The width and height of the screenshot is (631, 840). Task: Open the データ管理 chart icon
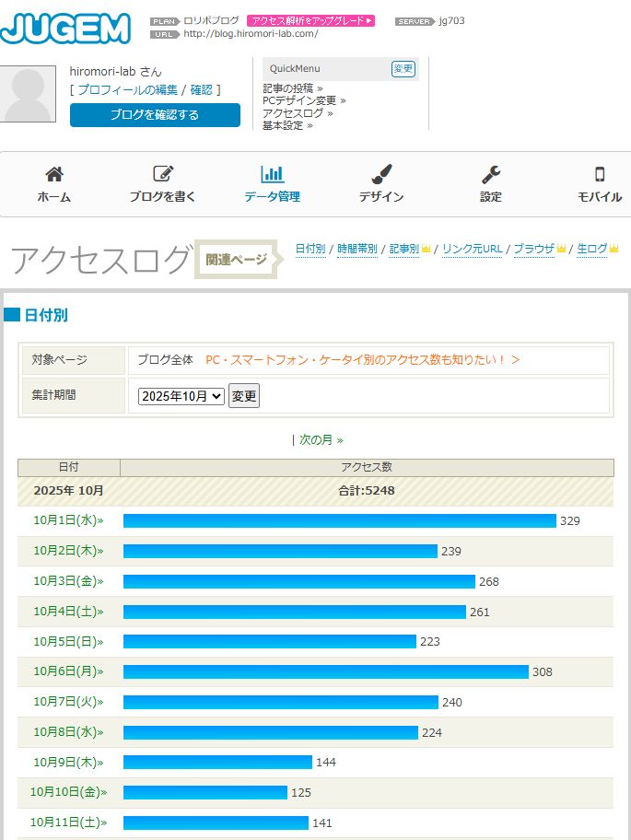coord(272,175)
